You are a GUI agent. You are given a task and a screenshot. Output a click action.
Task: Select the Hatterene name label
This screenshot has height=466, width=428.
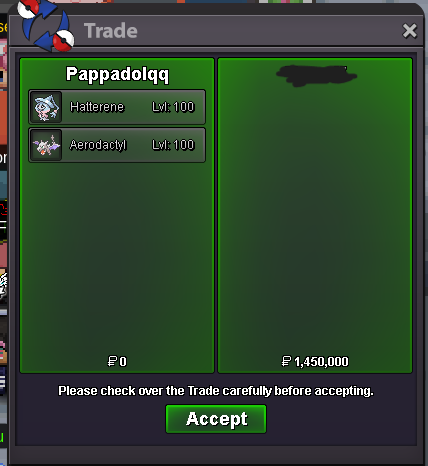click(97, 107)
